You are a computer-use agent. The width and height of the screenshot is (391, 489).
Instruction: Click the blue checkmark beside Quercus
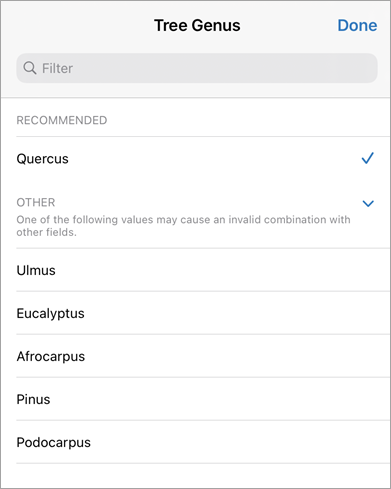pos(368,158)
